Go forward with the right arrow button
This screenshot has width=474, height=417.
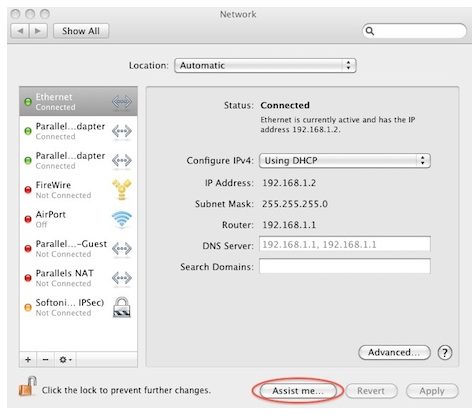click(x=38, y=31)
